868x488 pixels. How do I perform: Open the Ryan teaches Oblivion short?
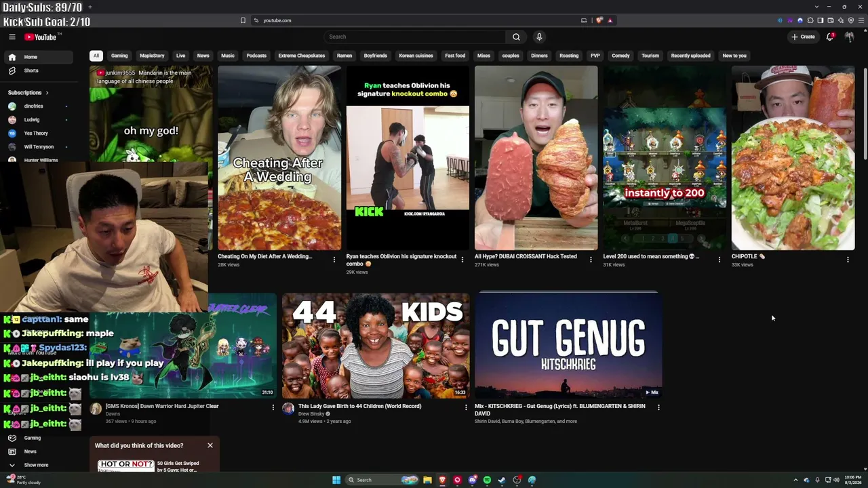(408, 158)
